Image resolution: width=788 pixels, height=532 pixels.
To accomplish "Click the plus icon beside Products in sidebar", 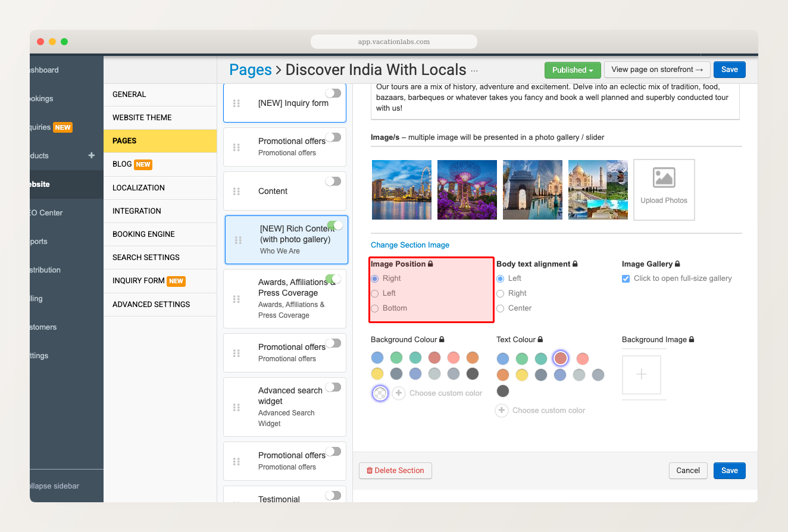I will coord(91,155).
